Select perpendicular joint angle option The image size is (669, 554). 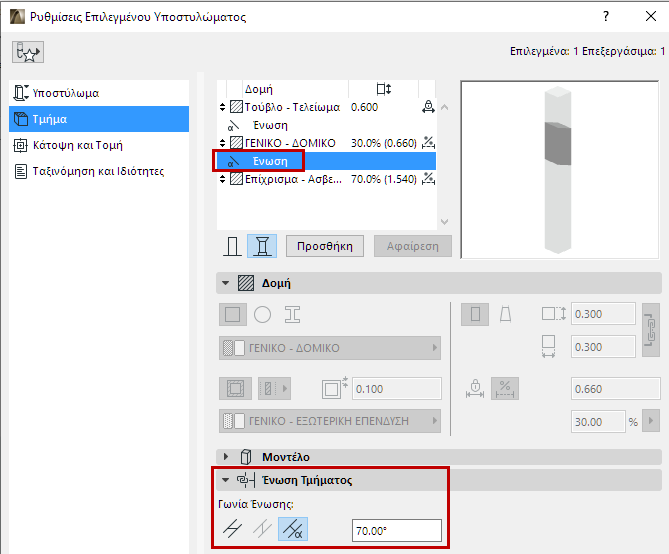pyautogui.click(x=262, y=529)
